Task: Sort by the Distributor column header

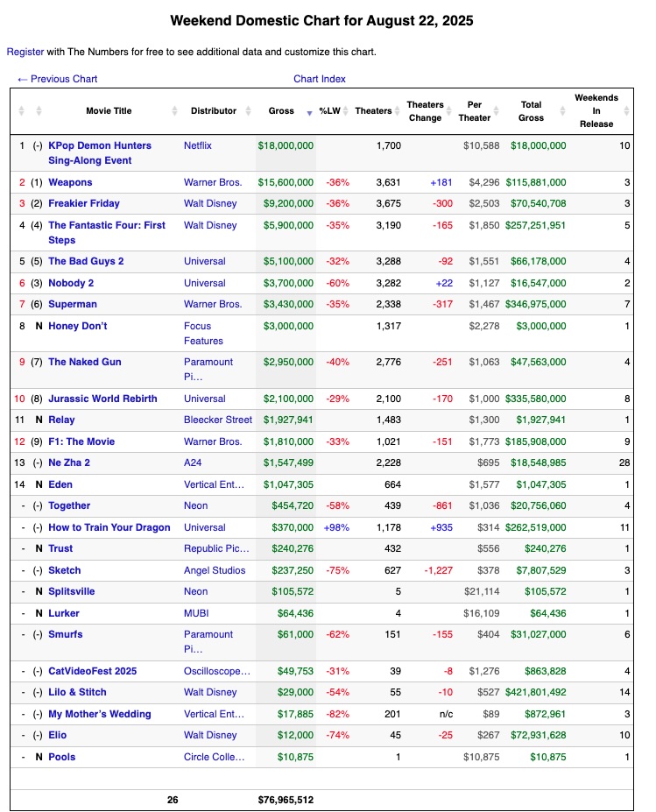Action: 214,111
